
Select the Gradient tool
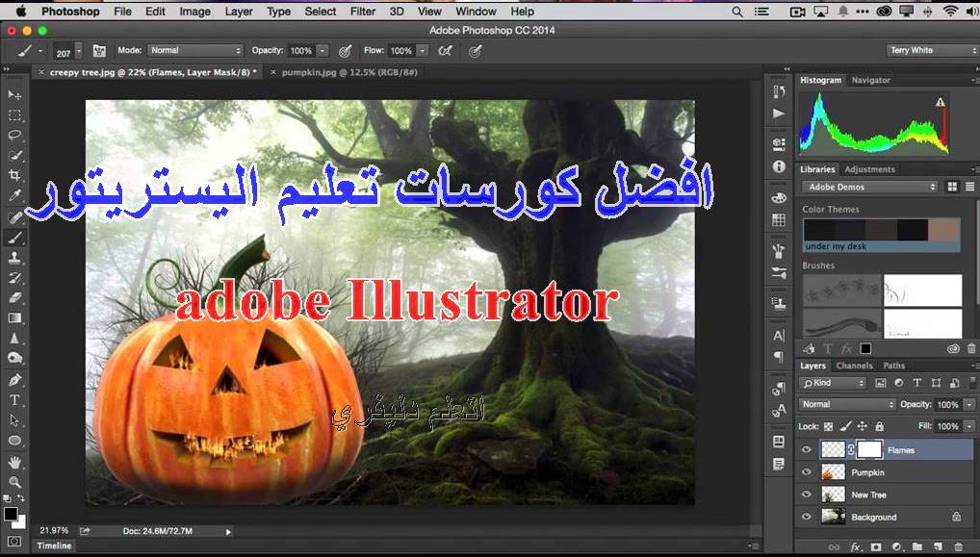(14, 317)
